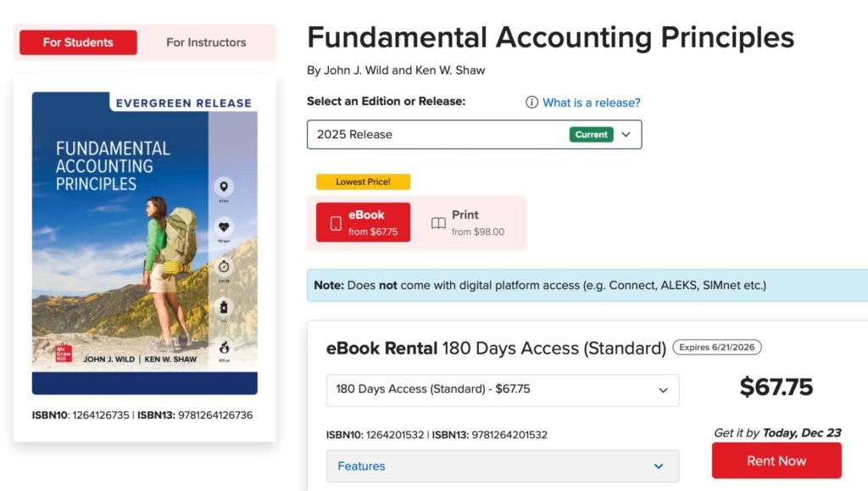Click the green Current badge
This screenshot has height=491, width=868.
[x=591, y=135]
